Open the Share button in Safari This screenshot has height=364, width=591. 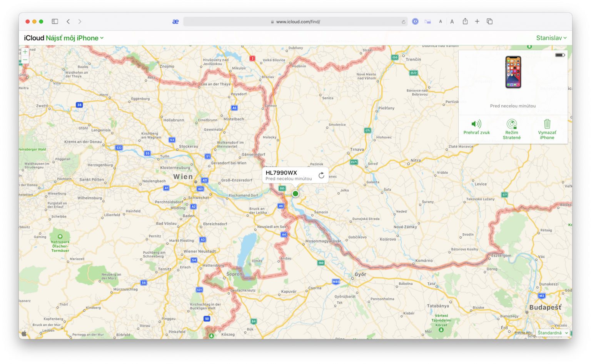pyautogui.click(x=465, y=22)
